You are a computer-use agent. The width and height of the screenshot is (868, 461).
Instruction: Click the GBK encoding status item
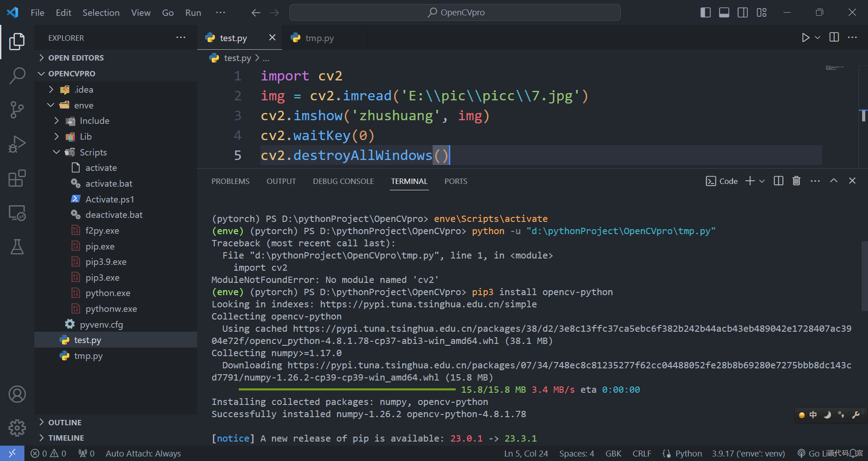[x=613, y=453]
